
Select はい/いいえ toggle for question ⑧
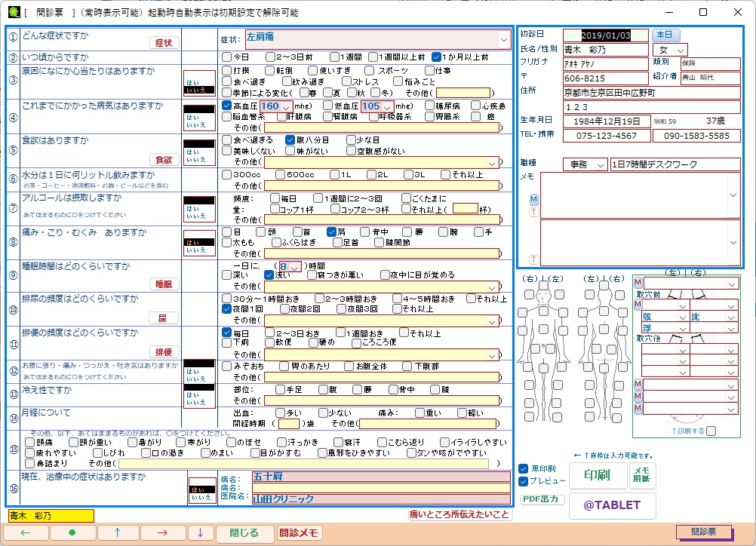point(199,245)
